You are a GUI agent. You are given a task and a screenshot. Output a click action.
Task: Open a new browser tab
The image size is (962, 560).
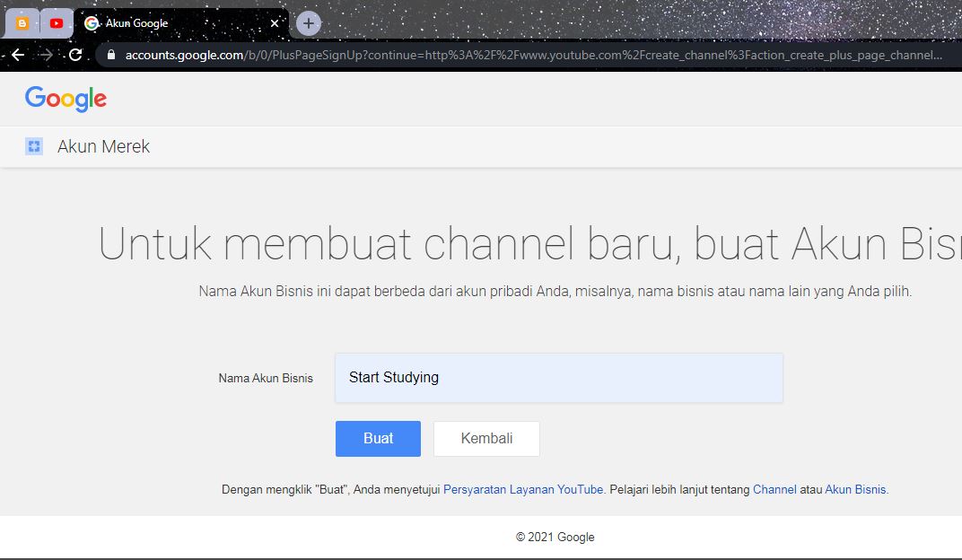click(x=309, y=23)
